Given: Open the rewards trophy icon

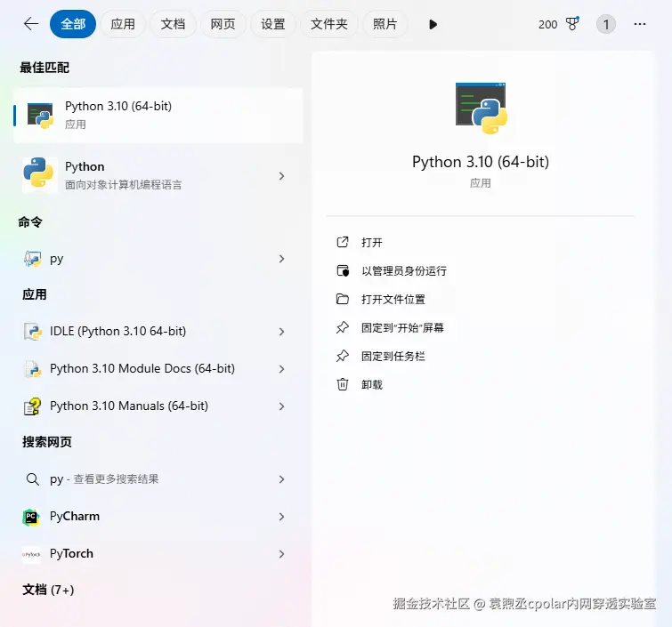Looking at the screenshot, I should pos(572,24).
